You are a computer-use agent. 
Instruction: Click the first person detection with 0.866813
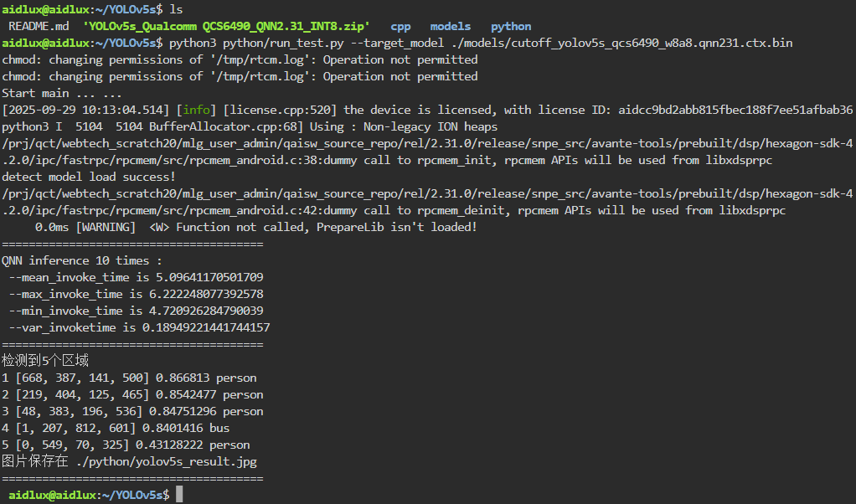[129, 378]
